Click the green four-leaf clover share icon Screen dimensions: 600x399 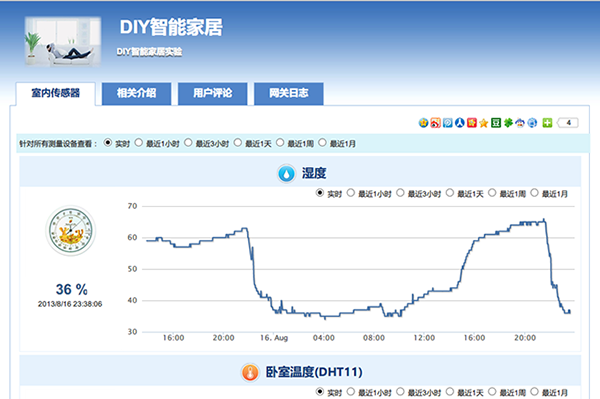tap(508, 122)
